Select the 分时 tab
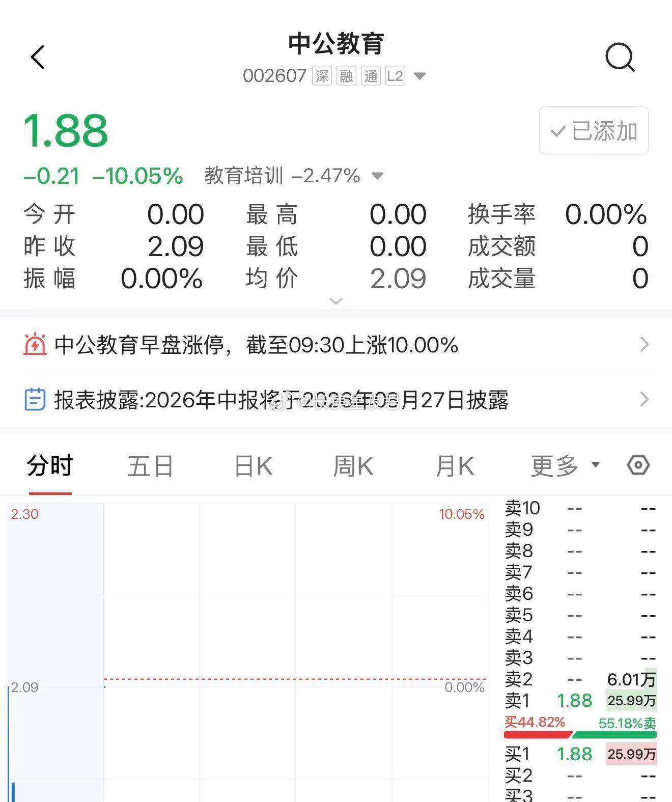The image size is (672, 802). (50, 465)
